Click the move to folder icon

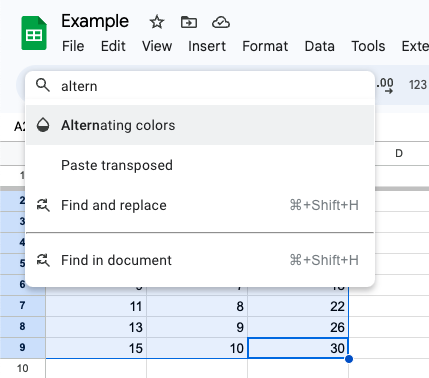pyautogui.click(x=189, y=22)
